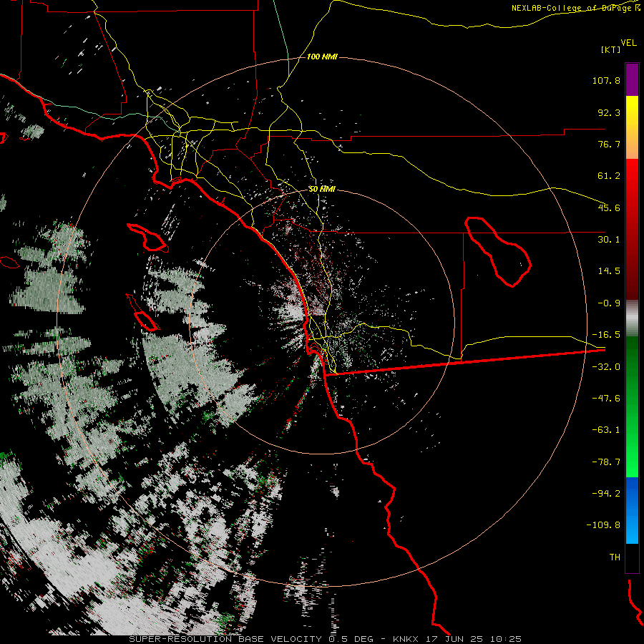Click the '17 JUN 25 10:25' timestamp
644x644 pixels.
[474, 639]
